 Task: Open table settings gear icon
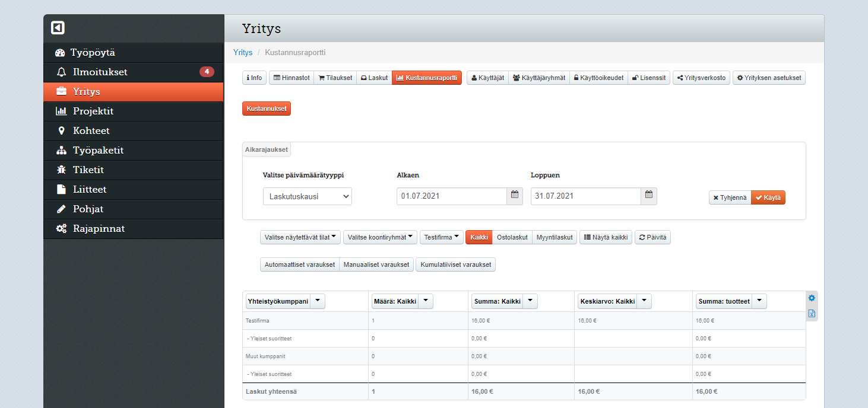point(812,298)
